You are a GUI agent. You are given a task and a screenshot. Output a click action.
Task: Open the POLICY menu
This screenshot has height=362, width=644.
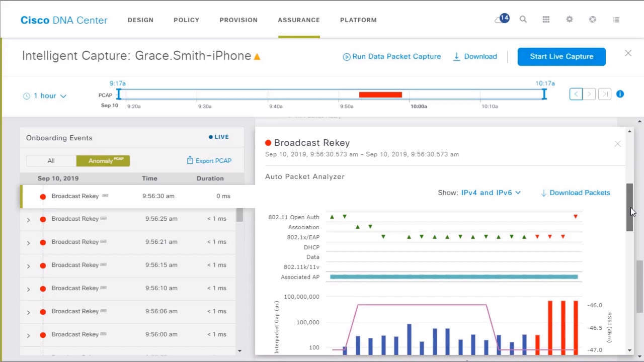pos(187,20)
